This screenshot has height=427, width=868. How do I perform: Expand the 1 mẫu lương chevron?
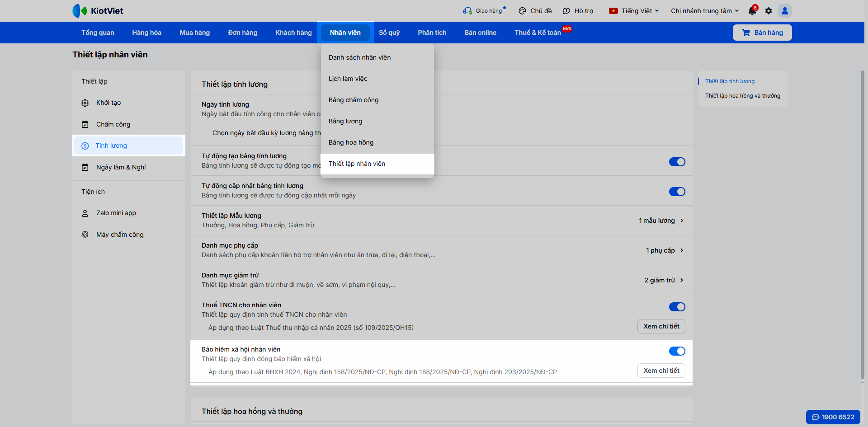[x=682, y=221]
